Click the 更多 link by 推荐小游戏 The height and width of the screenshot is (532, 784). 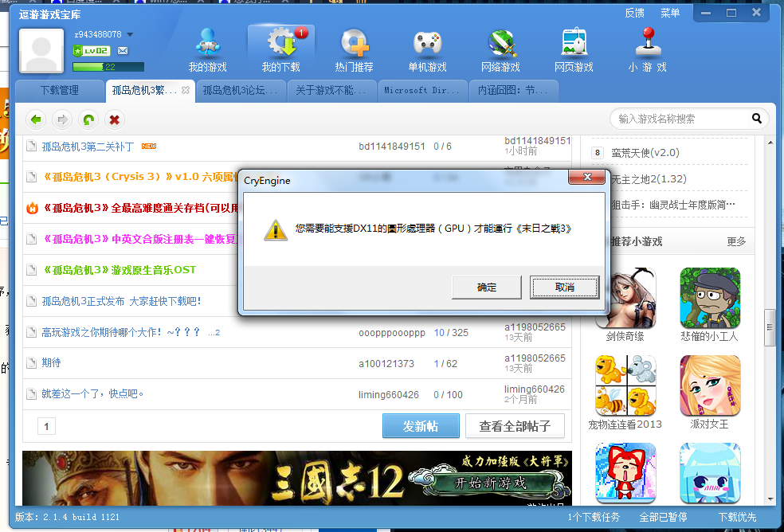pyautogui.click(x=736, y=241)
